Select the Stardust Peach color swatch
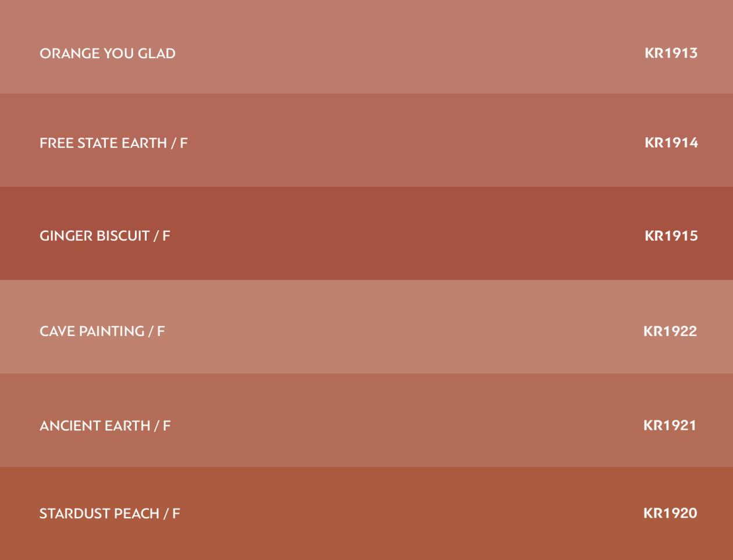 pos(366,513)
